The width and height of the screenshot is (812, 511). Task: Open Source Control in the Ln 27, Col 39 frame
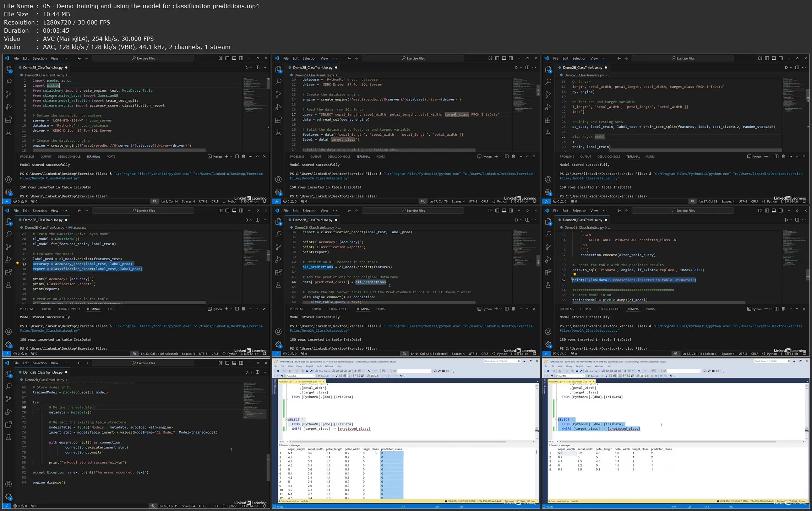[x=548, y=94]
